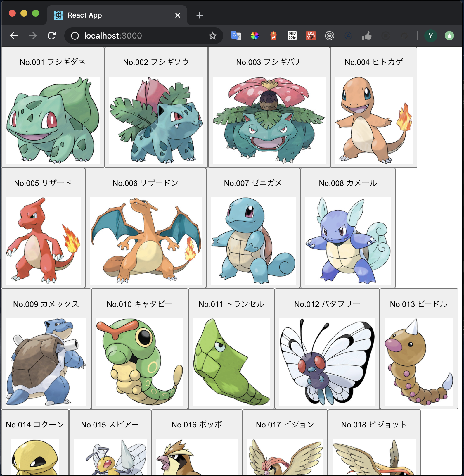Viewport: 464px width, 476px height.
Task: Click the Butterfree image in No.012
Action: [327, 362]
